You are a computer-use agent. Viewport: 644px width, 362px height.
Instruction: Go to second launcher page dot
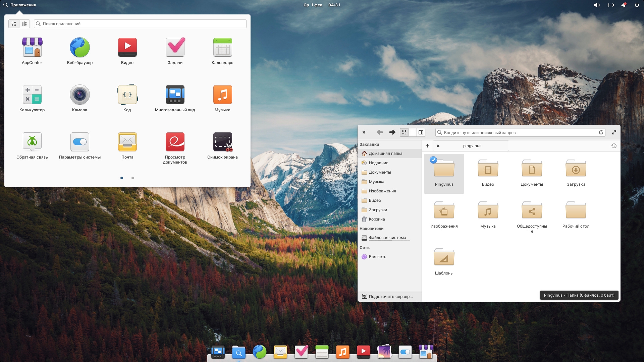[133, 178]
